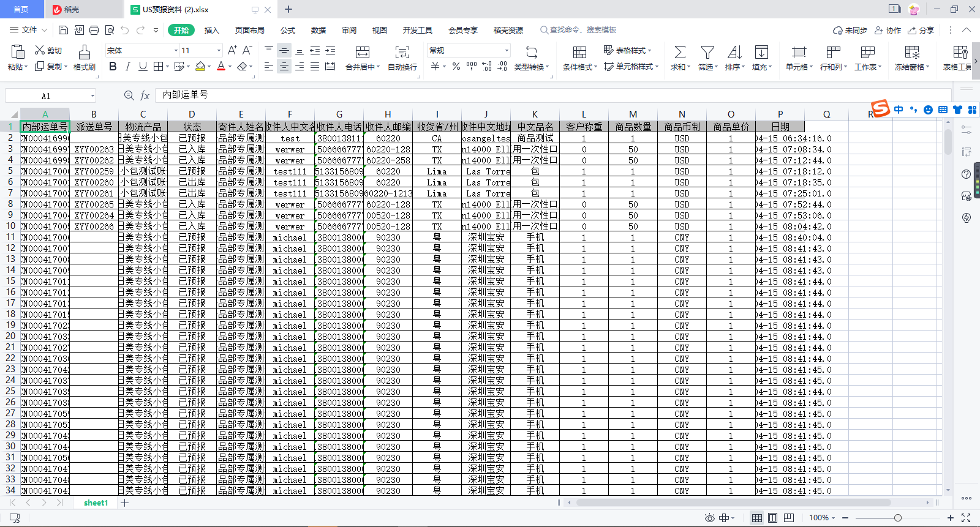
Task: Switch to the 插入 (Insert) ribbon tab
Action: (211, 30)
